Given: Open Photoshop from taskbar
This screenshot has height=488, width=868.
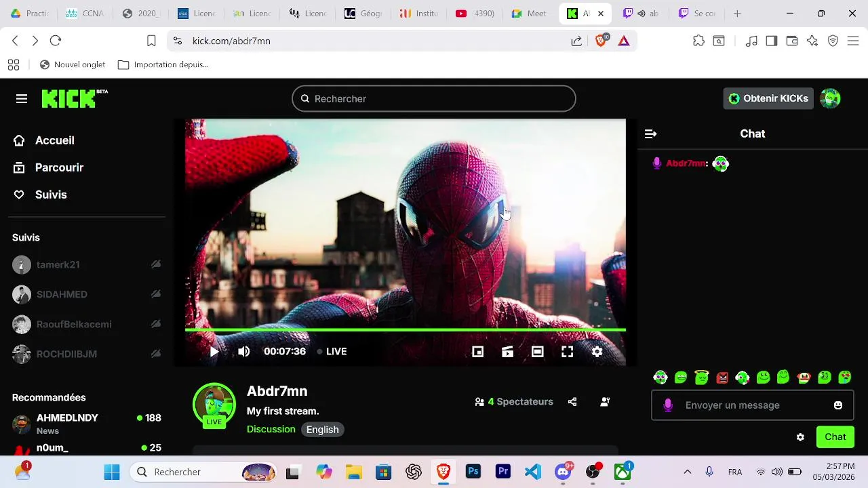Looking at the screenshot, I should pos(473,472).
